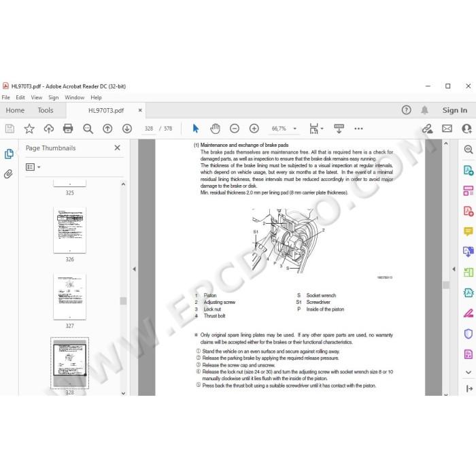The width and height of the screenshot is (476, 476).
Task: Collapse left navigation pane arrow
Action: click(x=134, y=269)
